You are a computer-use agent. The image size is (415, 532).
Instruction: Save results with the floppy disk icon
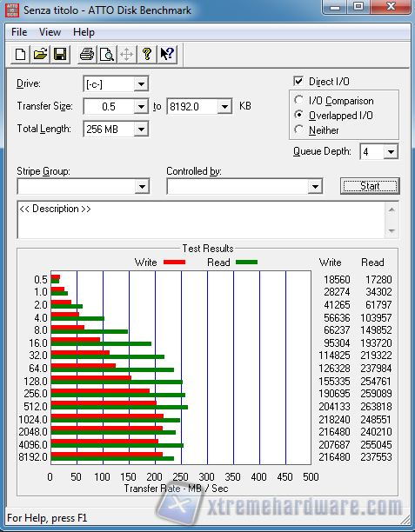60,54
